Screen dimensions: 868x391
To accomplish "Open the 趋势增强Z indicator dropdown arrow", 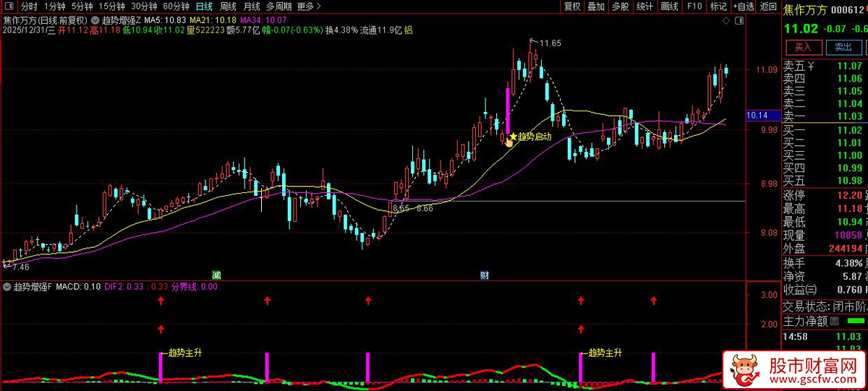I will coord(95,20).
